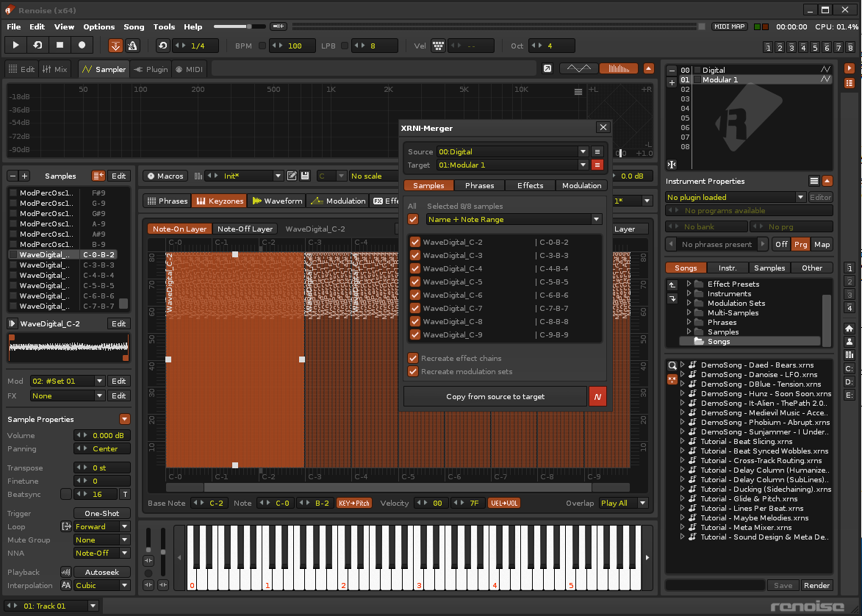
Task: Click the menu icon beside Source
Action: tap(597, 152)
